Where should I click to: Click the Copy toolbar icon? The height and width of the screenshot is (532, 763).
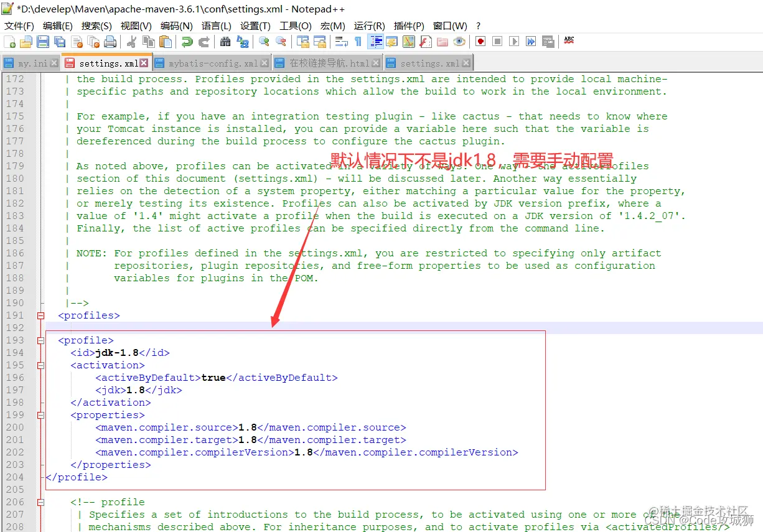click(x=148, y=42)
